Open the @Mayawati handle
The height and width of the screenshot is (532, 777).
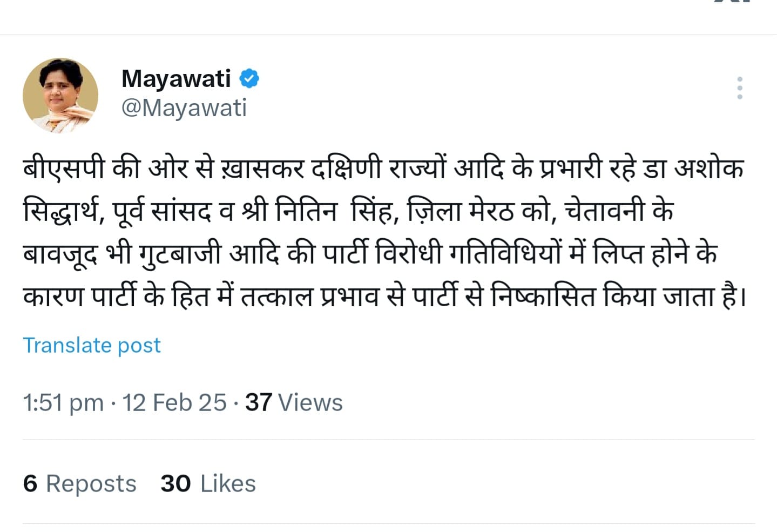pyautogui.click(x=184, y=108)
